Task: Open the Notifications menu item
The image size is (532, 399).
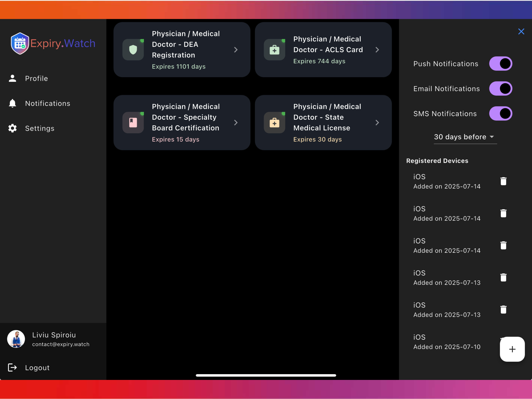Action: pos(53,103)
